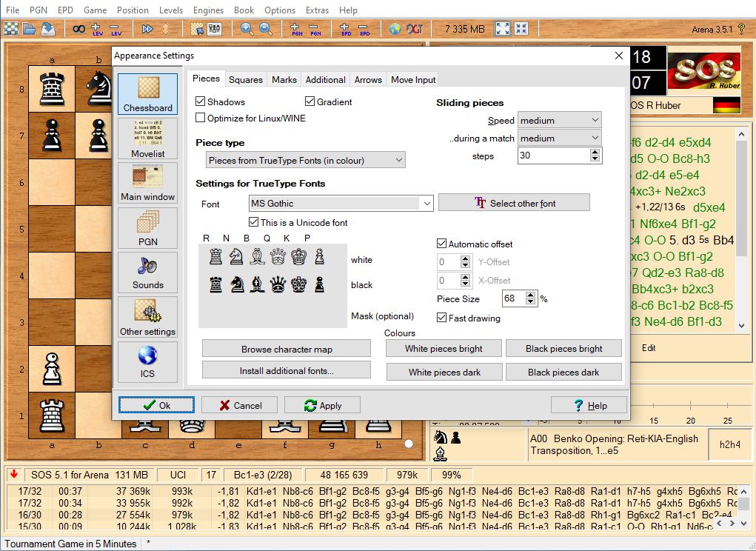Toggle the Automatic offset checkbox
756x551 pixels.
(x=441, y=244)
